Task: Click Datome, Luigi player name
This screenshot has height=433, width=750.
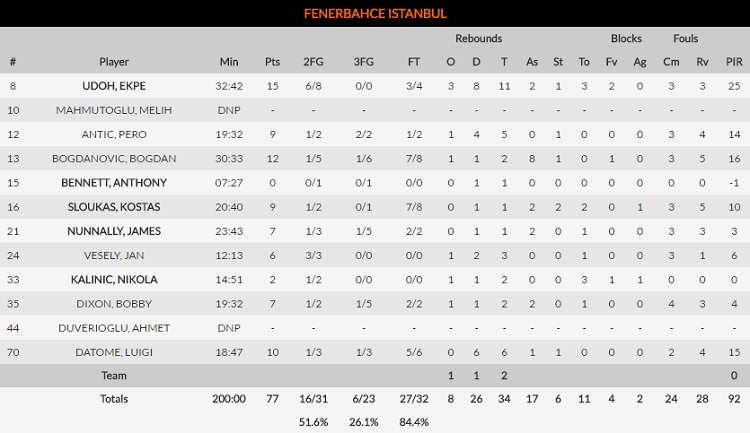Action: [114, 352]
